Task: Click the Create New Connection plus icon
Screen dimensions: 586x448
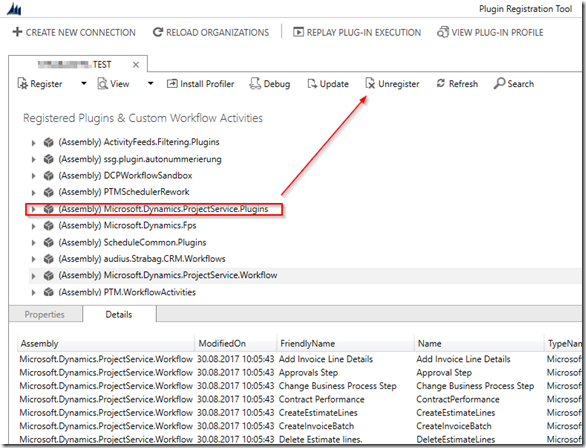Action: (17, 32)
